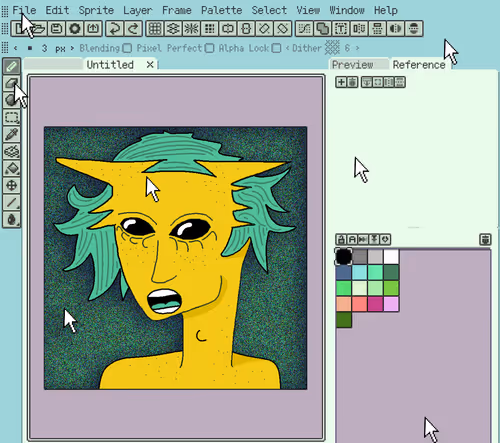This screenshot has width=500, height=443.
Task: Choose the rectangular Selection marquee tool
Action: (12, 117)
